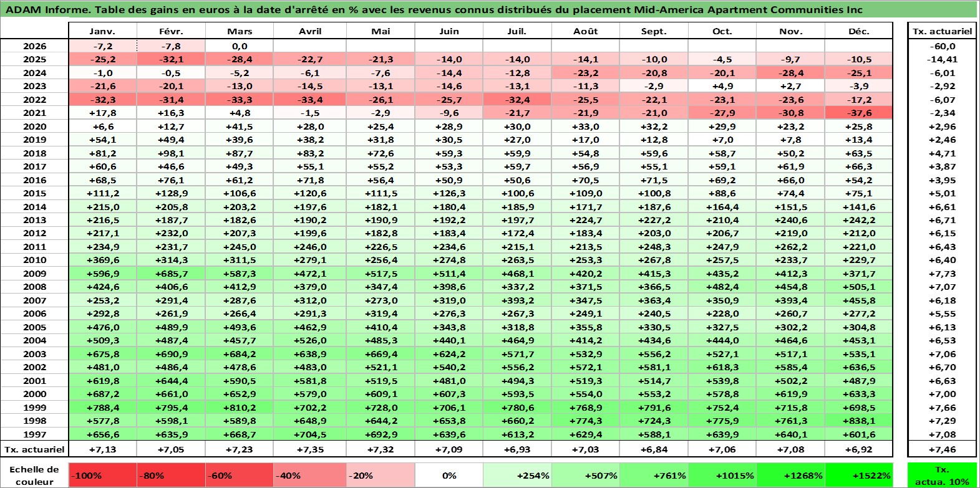
Task: Click cell -28,4 in November 2024
Action: click(790, 73)
